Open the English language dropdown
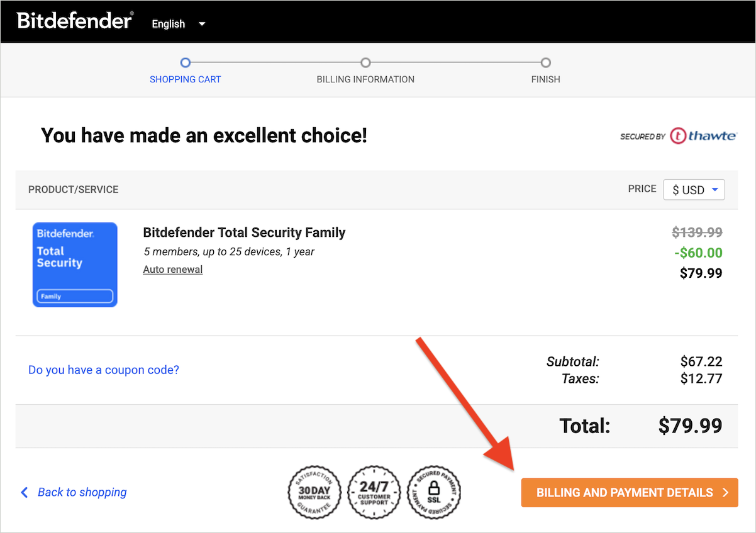Screen dimensions: 756x533 coord(179,24)
